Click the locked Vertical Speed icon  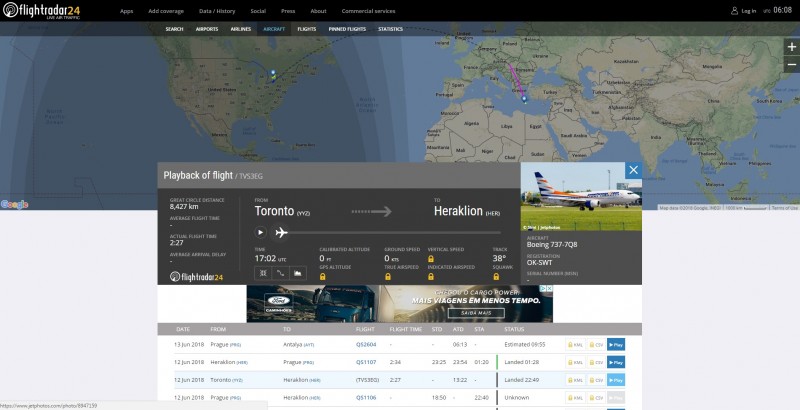pyautogui.click(x=431, y=259)
